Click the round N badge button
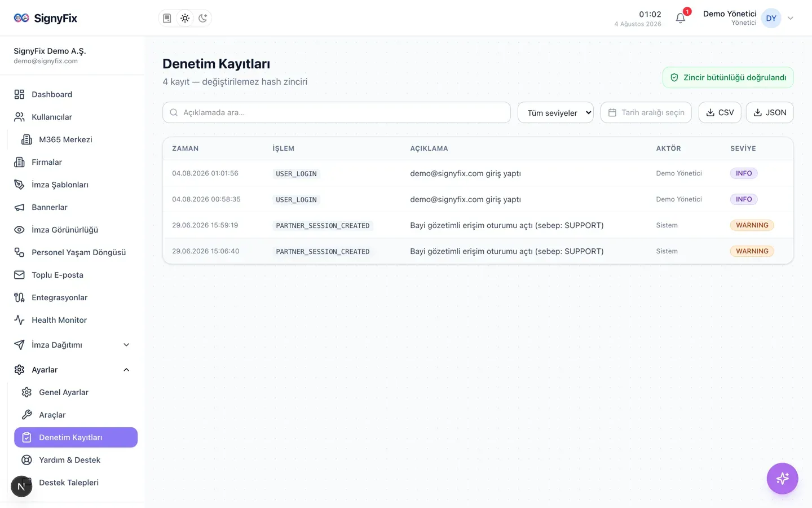Screen dimensions: 812x508 (21, 486)
